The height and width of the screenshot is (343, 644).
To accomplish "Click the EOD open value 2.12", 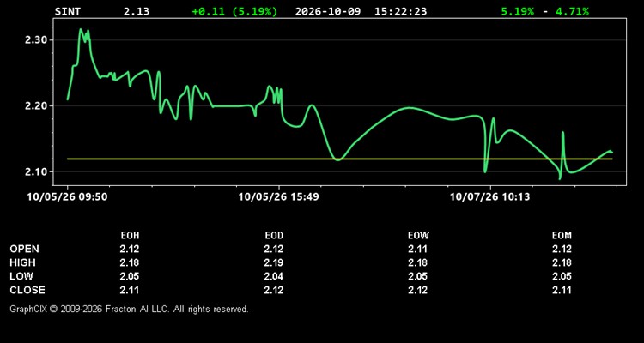I will (274, 249).
